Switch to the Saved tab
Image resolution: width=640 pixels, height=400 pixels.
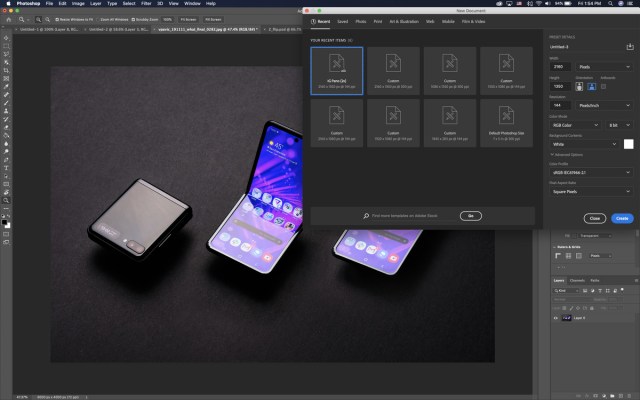coord(342,21)
